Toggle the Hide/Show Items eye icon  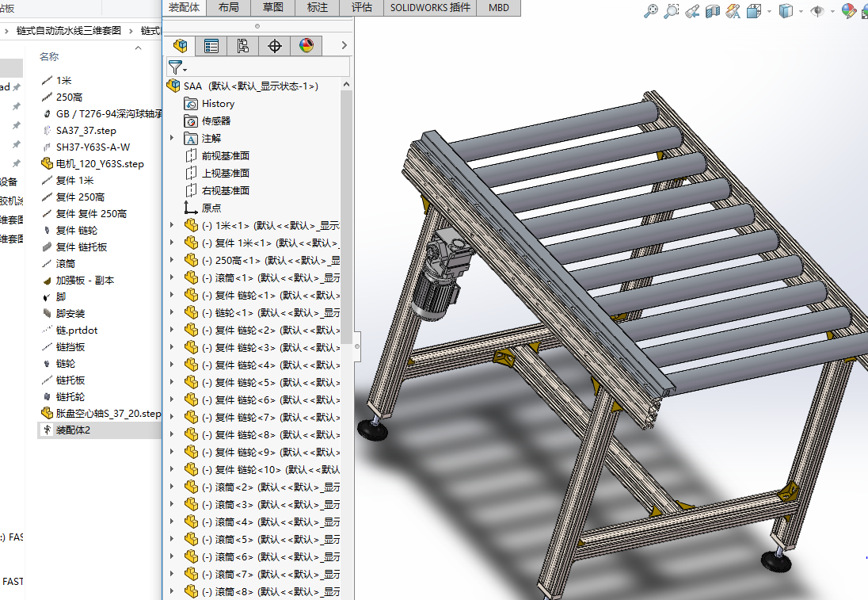tap(817, 10)
